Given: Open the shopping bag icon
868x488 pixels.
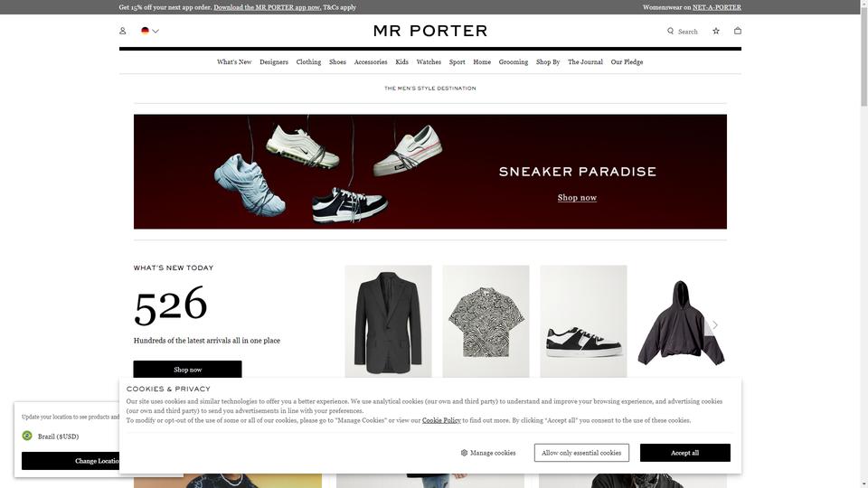Looking at the screenshot, I should click(x=738, y=31).
